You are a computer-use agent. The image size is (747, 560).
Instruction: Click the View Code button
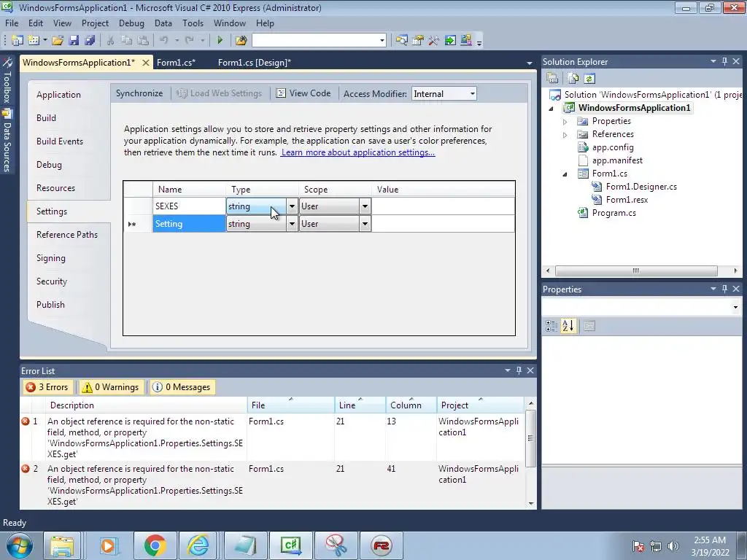303,93
